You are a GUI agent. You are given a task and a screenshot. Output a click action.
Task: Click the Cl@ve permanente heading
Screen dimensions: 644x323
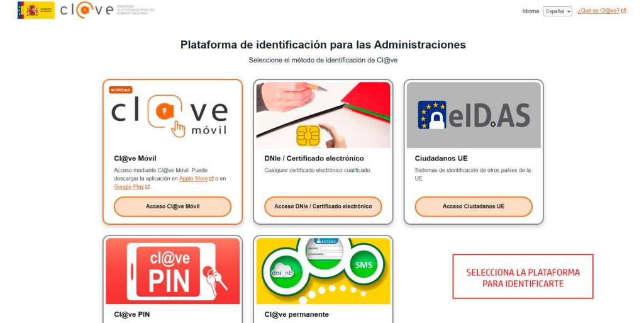[x=297, y=314]
